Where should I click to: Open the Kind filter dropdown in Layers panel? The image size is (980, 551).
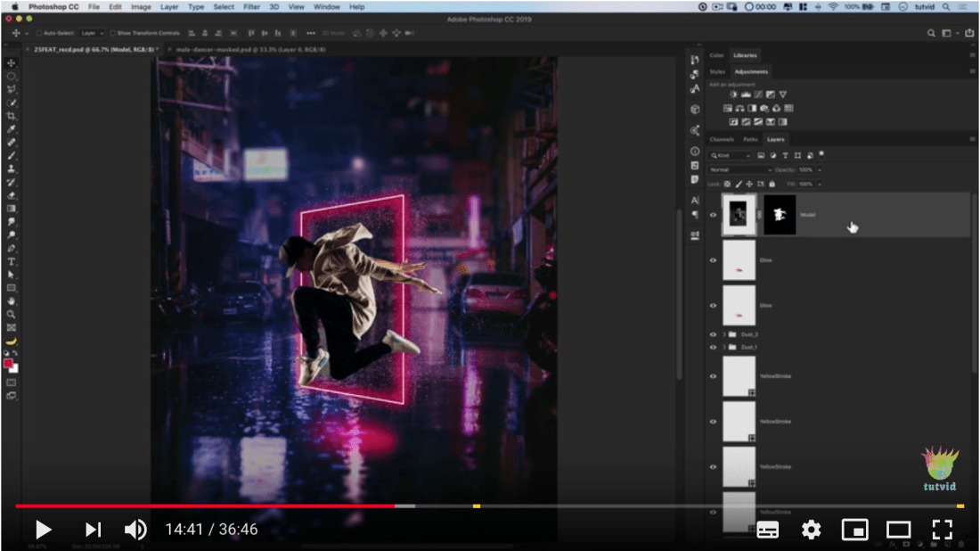[730, 156]
